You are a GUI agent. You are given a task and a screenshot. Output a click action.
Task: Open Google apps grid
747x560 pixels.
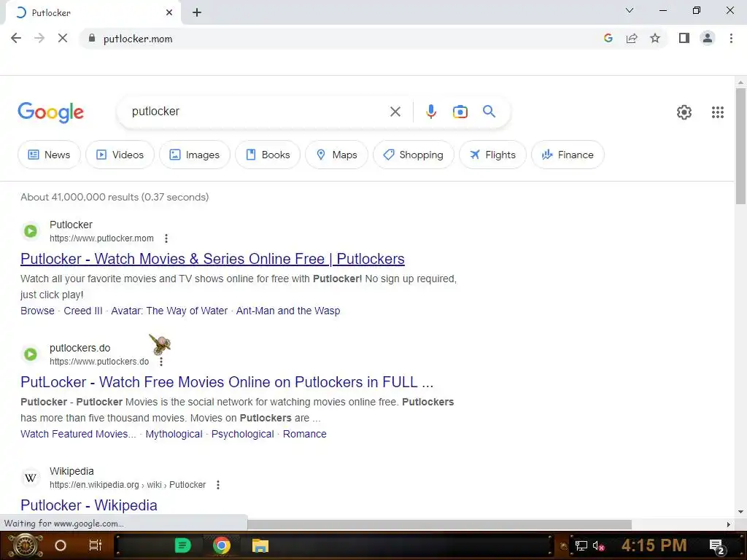(718, 112)
